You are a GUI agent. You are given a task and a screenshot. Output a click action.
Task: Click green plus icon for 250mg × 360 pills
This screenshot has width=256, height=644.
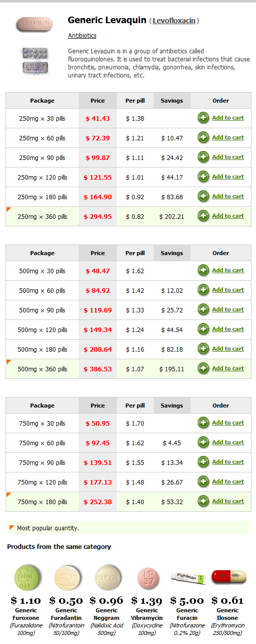click(204, 216)
